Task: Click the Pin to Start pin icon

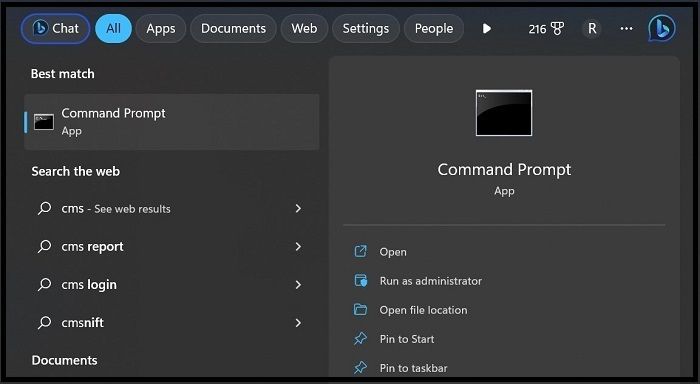Action: 360,338
